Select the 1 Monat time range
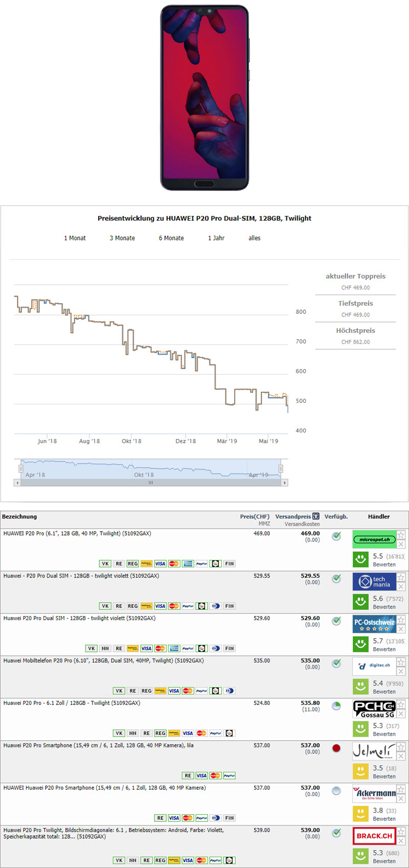 pos(75,238)
